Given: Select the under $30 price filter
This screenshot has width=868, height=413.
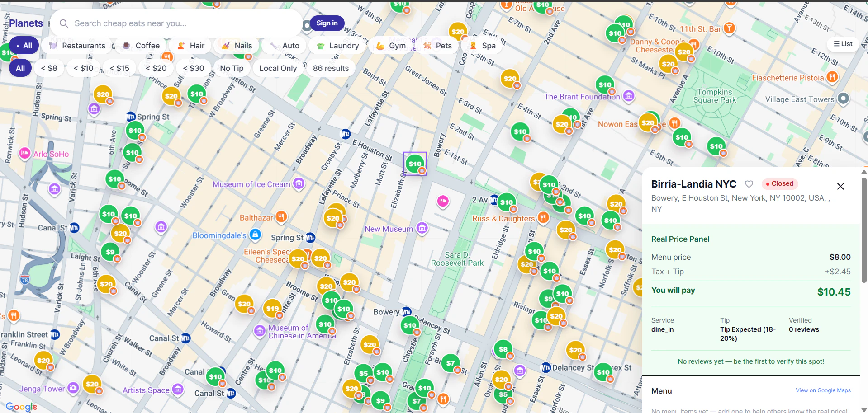Looking at the screenshot, I should pos(193,68).
